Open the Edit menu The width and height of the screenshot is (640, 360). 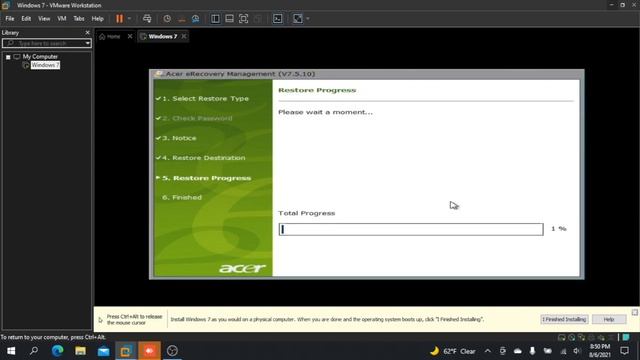[x=26, y=19]
